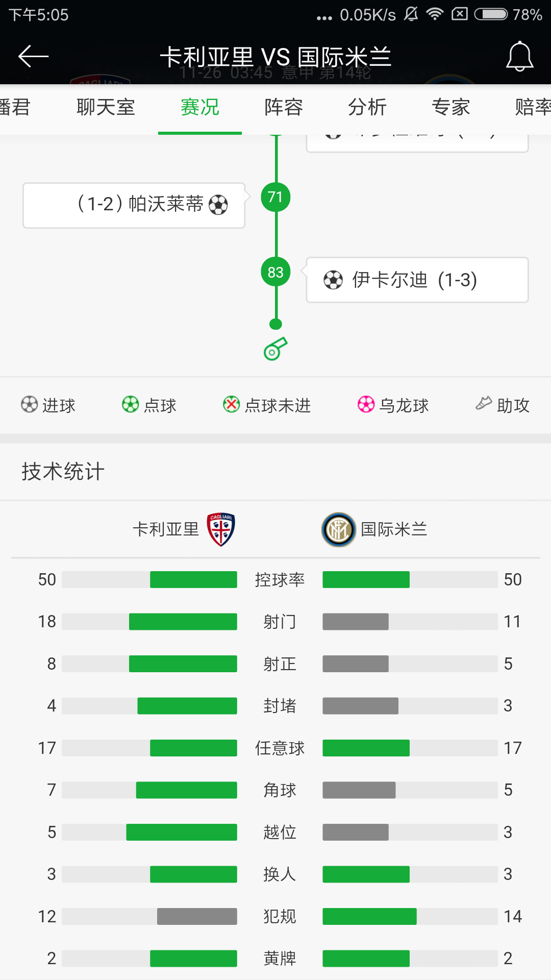Tap Cagliari's green 射门 stat bar
551x980 pixels.
pyautogui.click(x=183, y=622)
